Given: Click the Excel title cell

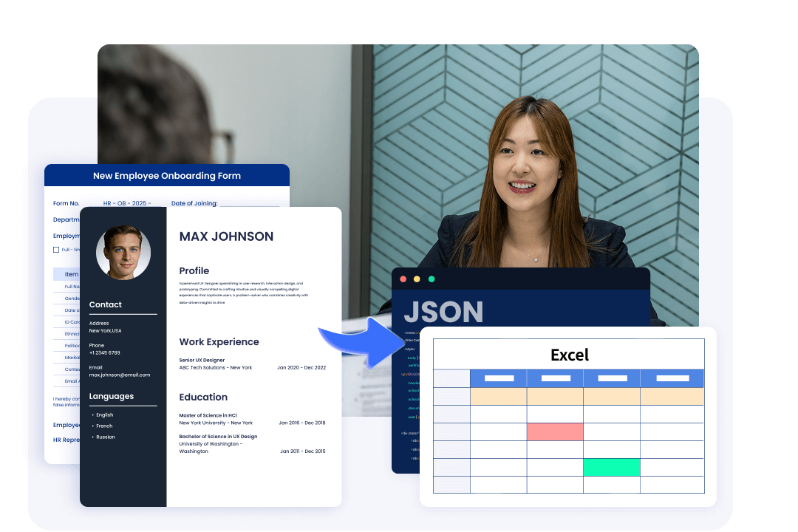Looking at the screenshot, I should 569,355.
